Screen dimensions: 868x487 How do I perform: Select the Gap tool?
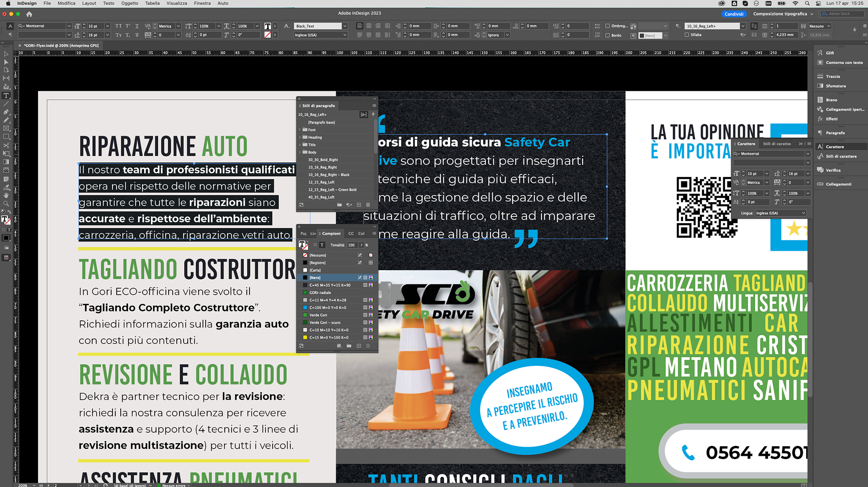pyautogui.click(x=6, y=78)
